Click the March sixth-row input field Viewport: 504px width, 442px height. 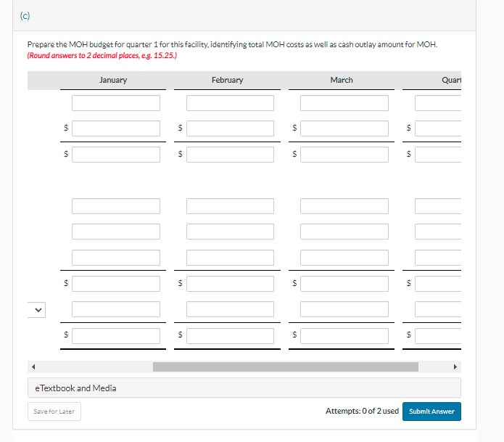click(x=344, y=258)
